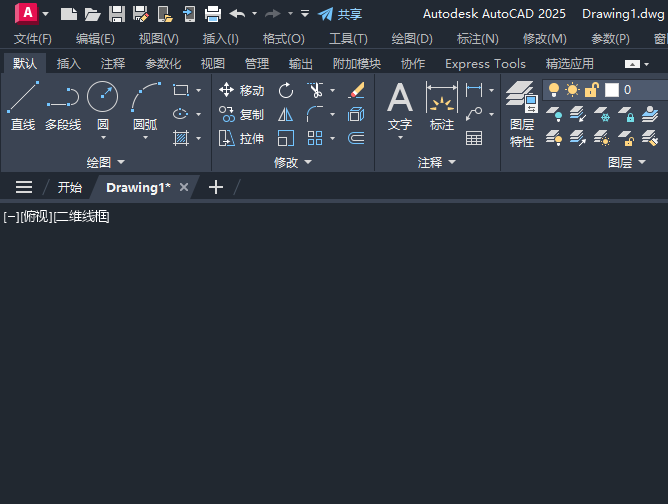Open the file tabs hamburger menu
This screenshot has width=668, height=504.
click(24, 187)
